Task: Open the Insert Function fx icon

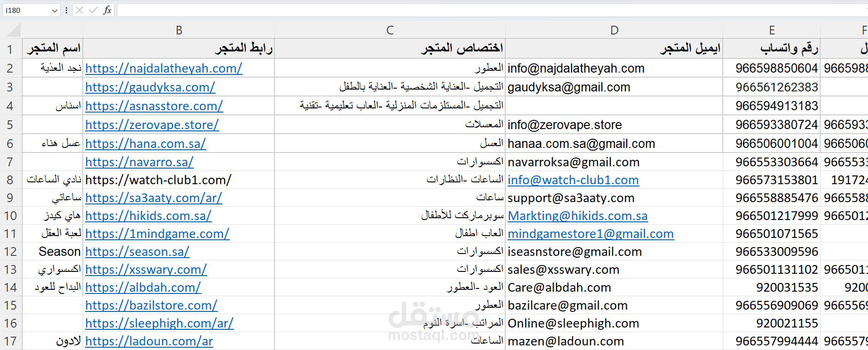Action: pyautogui.click(x=107, y=10)
